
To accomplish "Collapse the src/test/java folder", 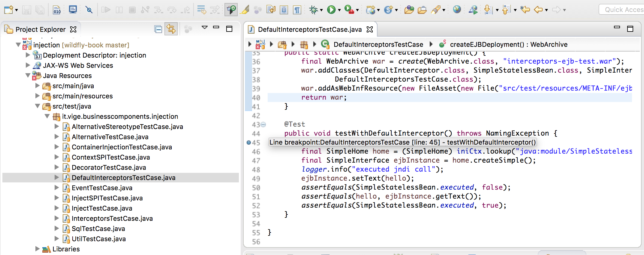I will [38, 106].
